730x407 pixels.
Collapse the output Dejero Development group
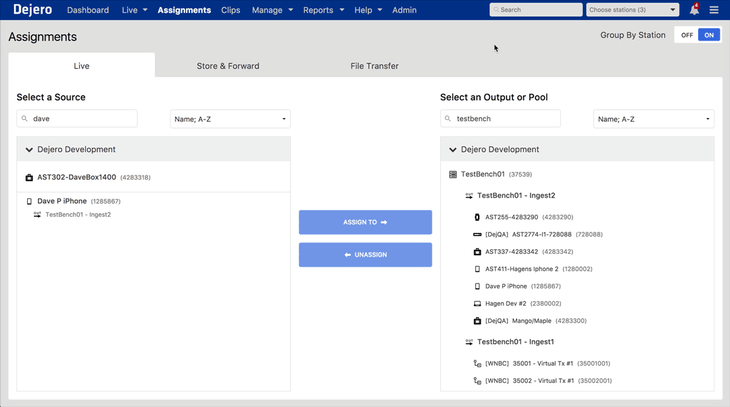(x=453, y=149)
